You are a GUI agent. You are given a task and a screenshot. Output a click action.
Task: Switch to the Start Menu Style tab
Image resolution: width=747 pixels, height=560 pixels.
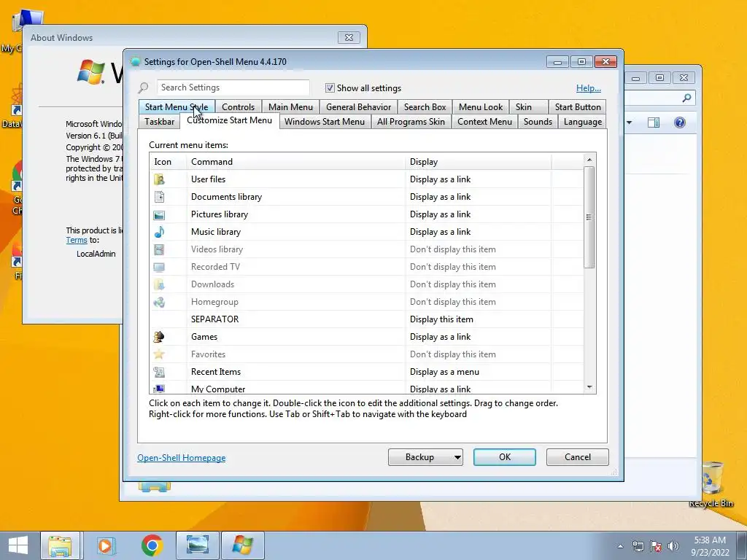(x=177, y=107)
